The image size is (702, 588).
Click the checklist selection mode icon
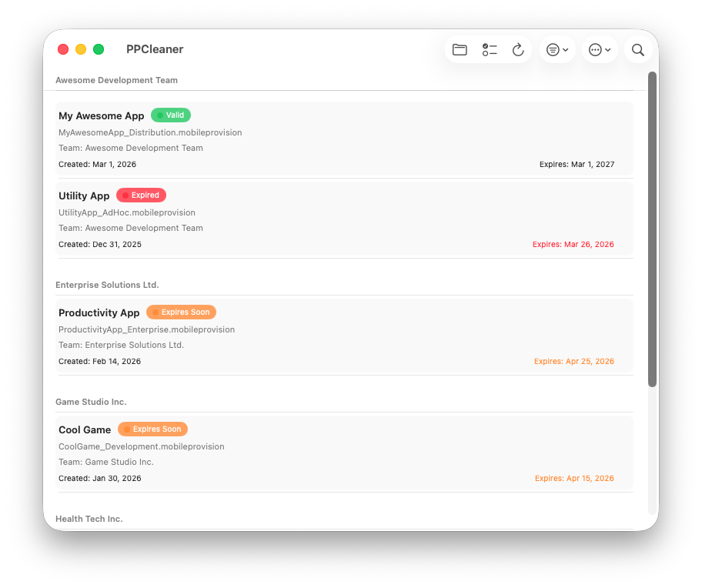pos(490,50)
